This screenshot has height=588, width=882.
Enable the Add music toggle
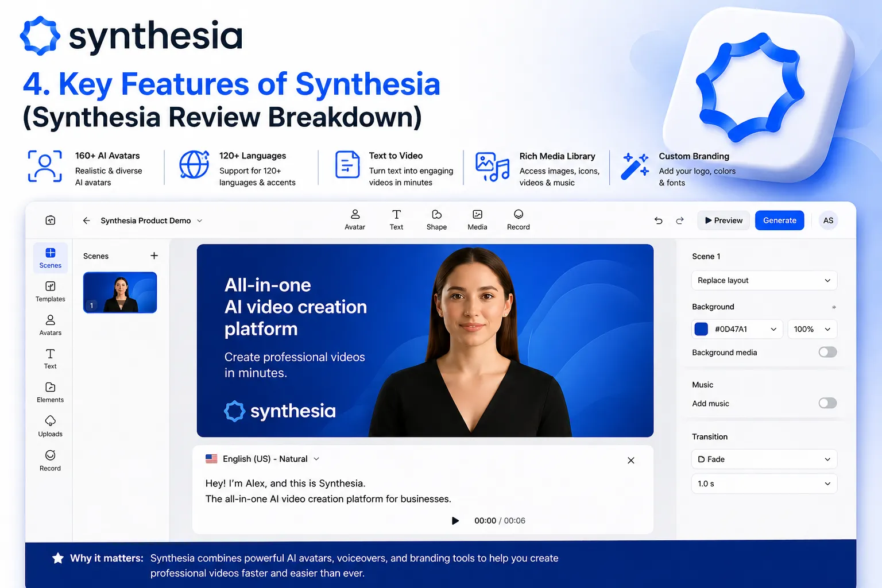pyautogui.click(x=827, y=403)
